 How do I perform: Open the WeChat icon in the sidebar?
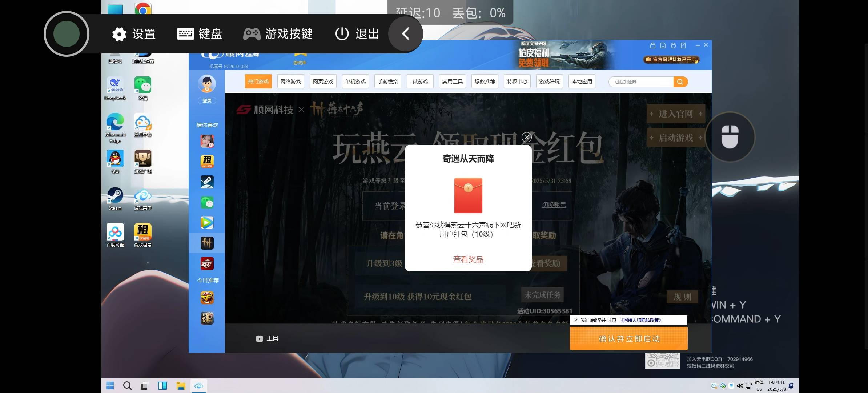[207, 202]
